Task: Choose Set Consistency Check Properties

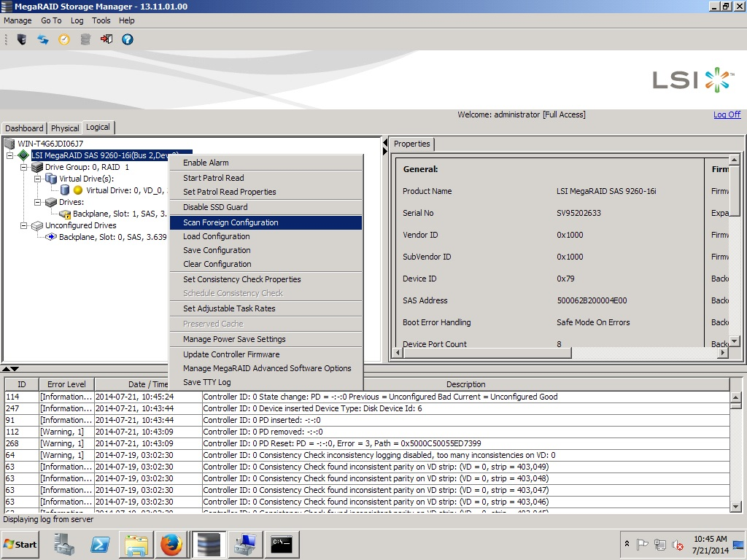Action: pos(266,279)
